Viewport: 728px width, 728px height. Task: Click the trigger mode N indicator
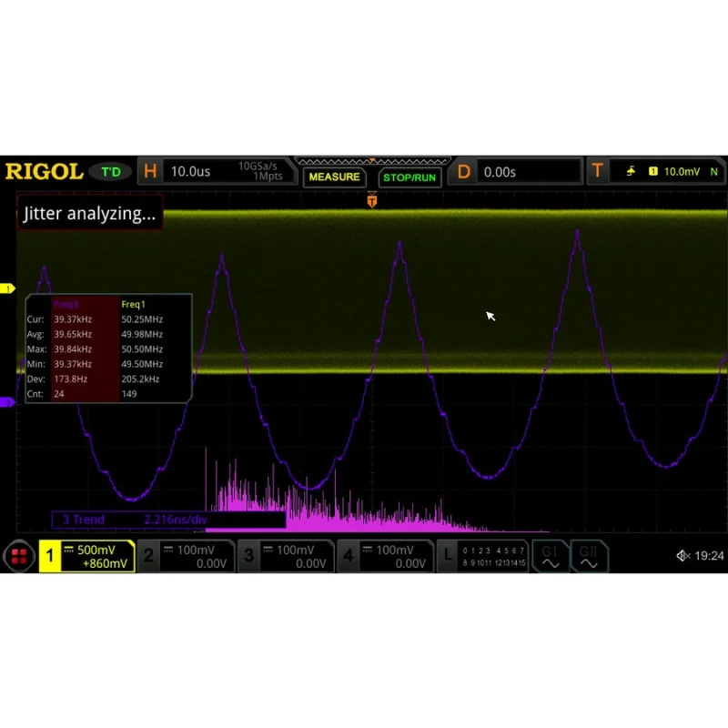tap(713, 172)
